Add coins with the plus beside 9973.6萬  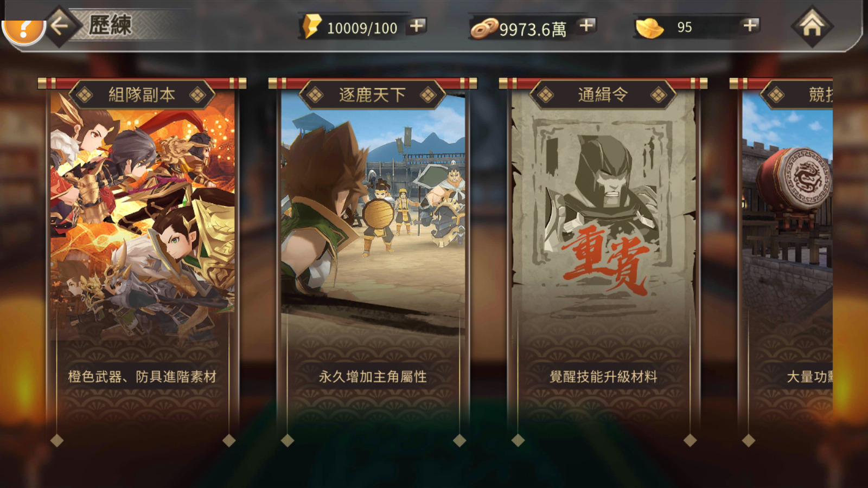[586, 25]
